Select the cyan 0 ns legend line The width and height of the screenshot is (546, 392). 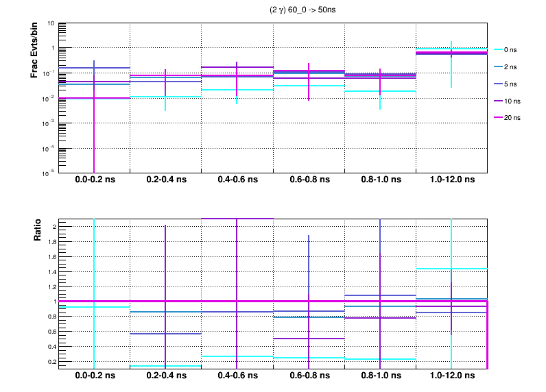pos(499,50)
